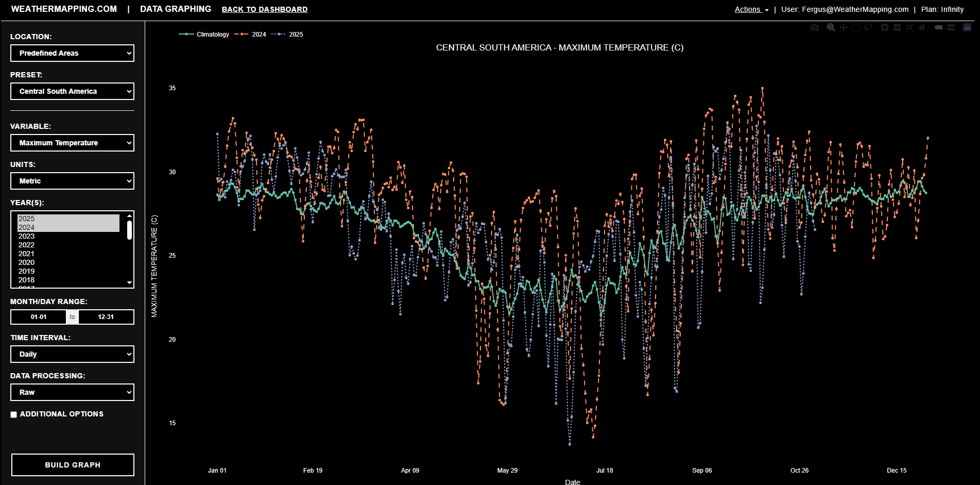Activate the zoom tool in the chart toolbar
This screenshot has width=980, height=485.
[x=831, y=28]
